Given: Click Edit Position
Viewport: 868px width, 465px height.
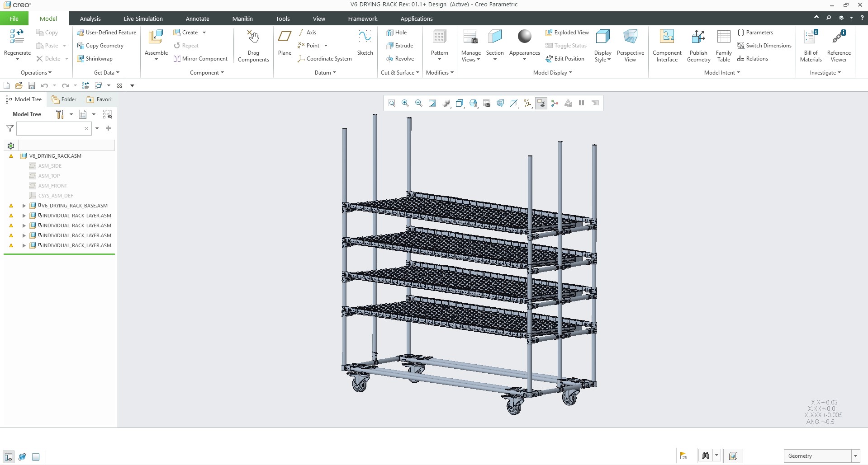Looking at the screenshot, I should tap(565, 59).
